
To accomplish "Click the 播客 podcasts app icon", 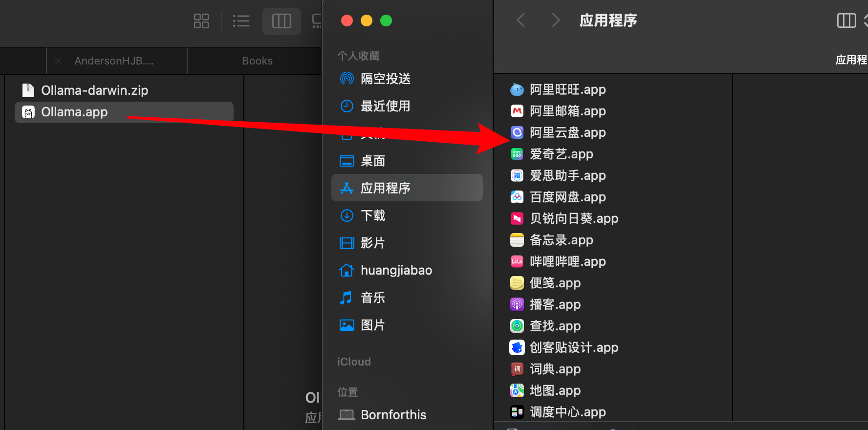I will click(x=517, y=304).
